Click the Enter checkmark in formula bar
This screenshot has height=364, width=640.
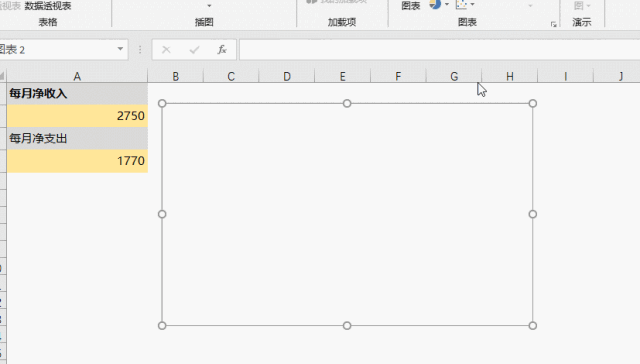(x=194, y=50)
